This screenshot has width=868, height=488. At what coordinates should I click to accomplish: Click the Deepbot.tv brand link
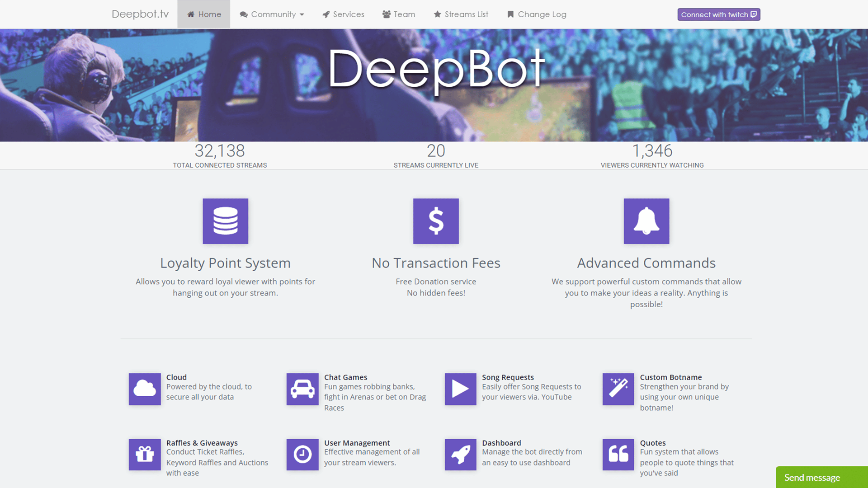(x=140, y=14)
